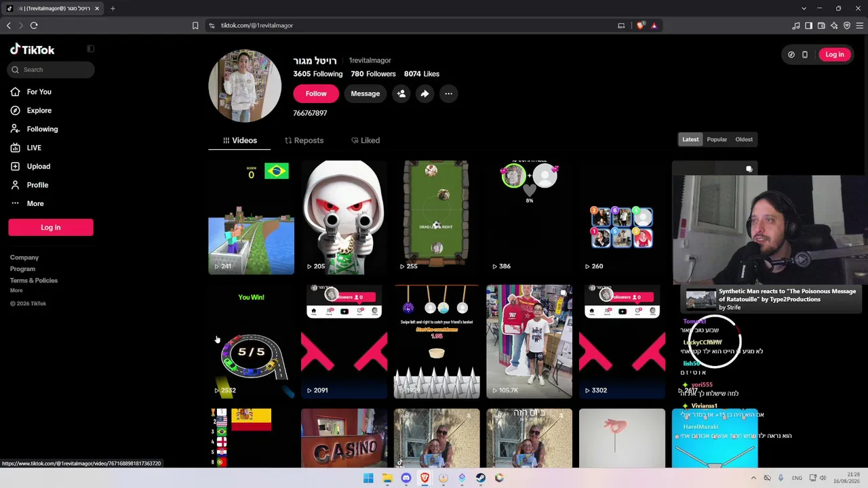This screenshot has width=868, height=488.
Task: Click the address bar URL
Action: [257, 26]
